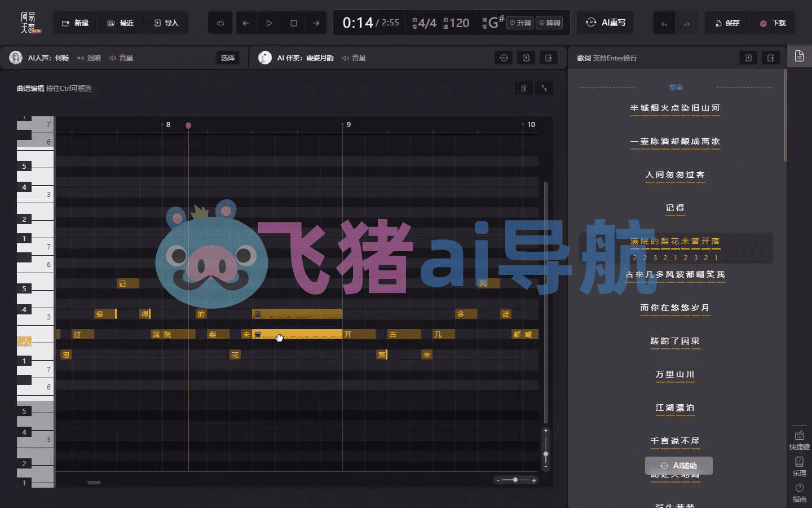The image size is (812, 508).
Task: Select the note labeled 波
Action: pyautogui.click(x=506, y=314)
